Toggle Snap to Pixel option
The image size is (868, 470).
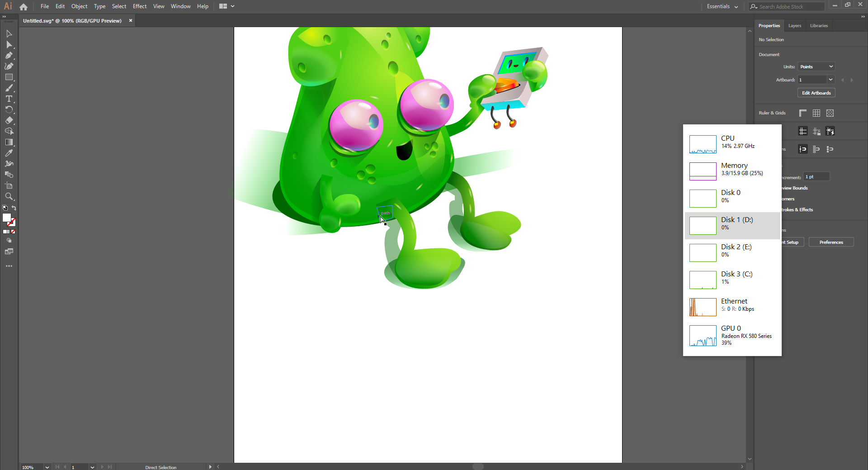pyautogui.click(x=830, y=149)
